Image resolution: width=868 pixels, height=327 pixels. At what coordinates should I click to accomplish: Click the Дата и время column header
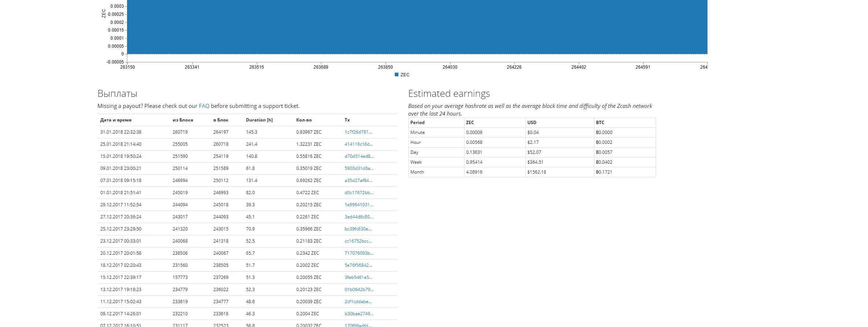click(116, 120)
